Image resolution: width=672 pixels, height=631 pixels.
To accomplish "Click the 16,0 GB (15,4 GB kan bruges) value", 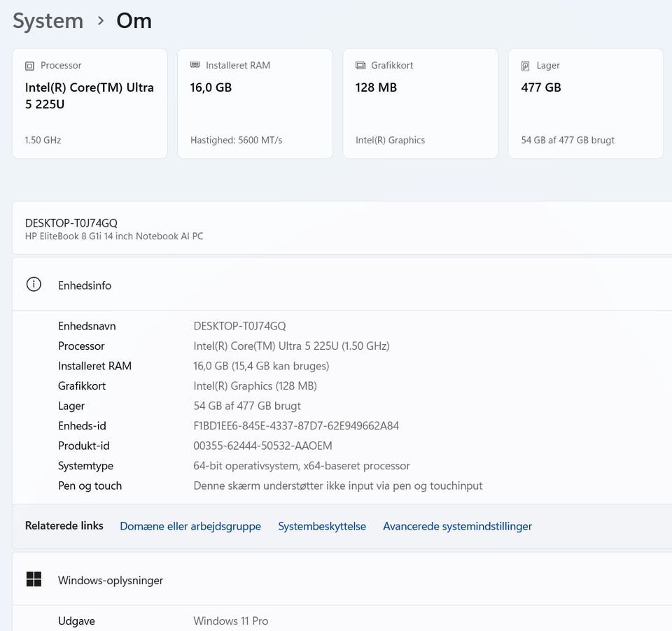I will 261,366.
